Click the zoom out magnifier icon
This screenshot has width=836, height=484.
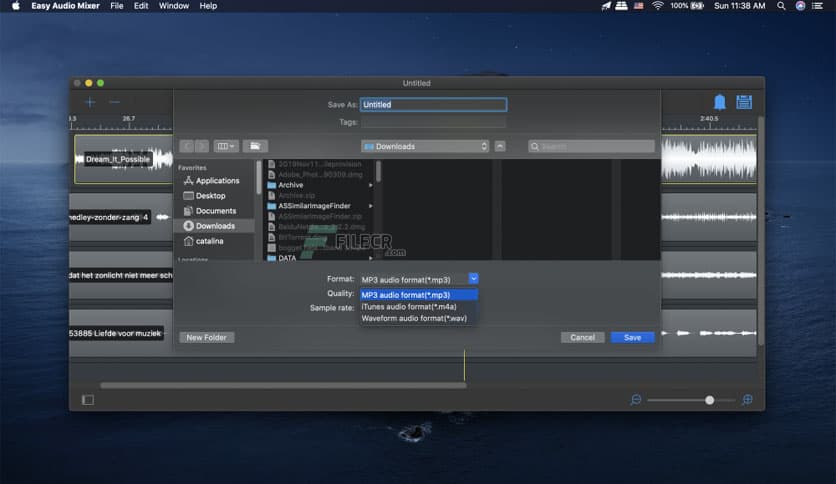(x=636, y=400)
